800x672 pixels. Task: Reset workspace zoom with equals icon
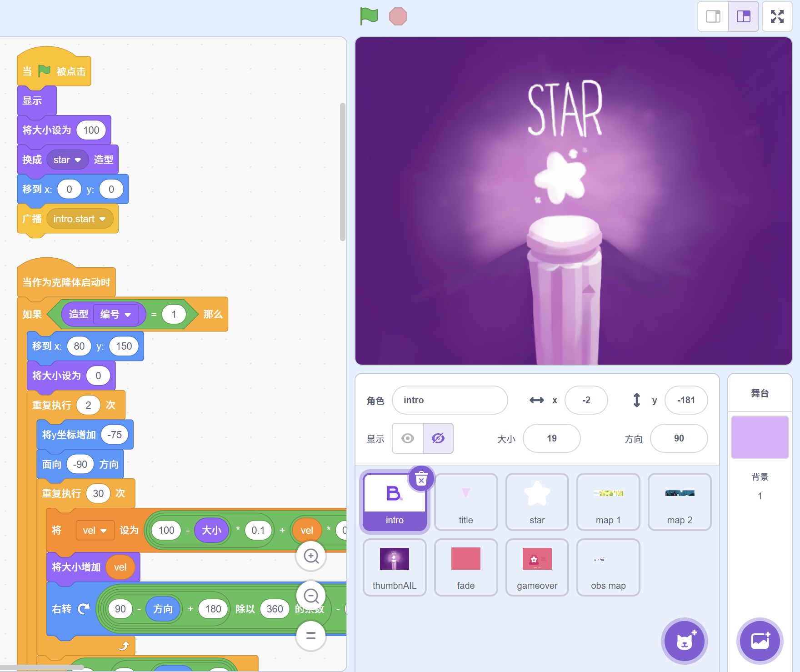(x=311, y=636)
